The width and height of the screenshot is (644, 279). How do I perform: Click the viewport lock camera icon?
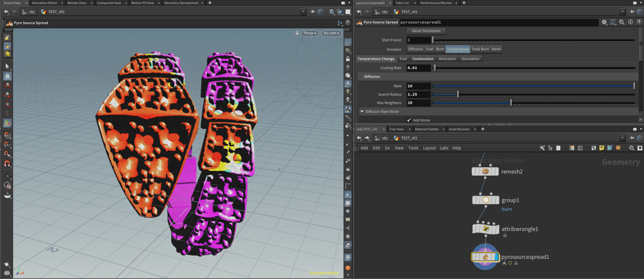pyautogui.click(x=297, y=33)
